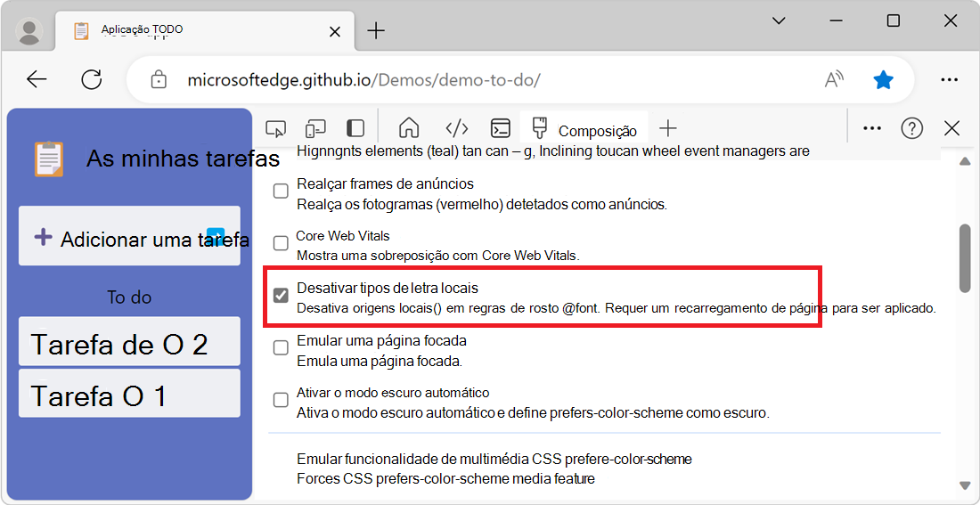Reload the page with refresh icon
This screenshot has width=980, height=505.
pyautogui.click(x=92, y=79)
